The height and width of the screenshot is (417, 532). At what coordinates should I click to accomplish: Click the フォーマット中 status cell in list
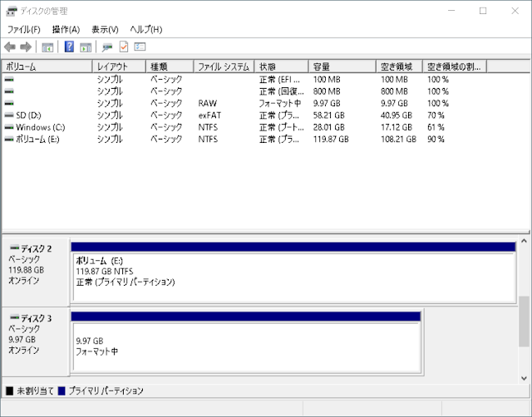pos(280,103)
